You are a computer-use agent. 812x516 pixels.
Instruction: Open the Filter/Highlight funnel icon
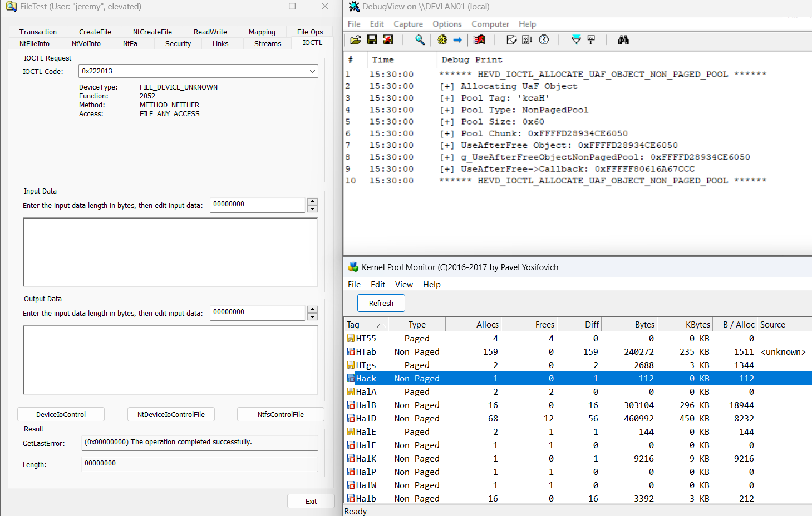(576, 40)
